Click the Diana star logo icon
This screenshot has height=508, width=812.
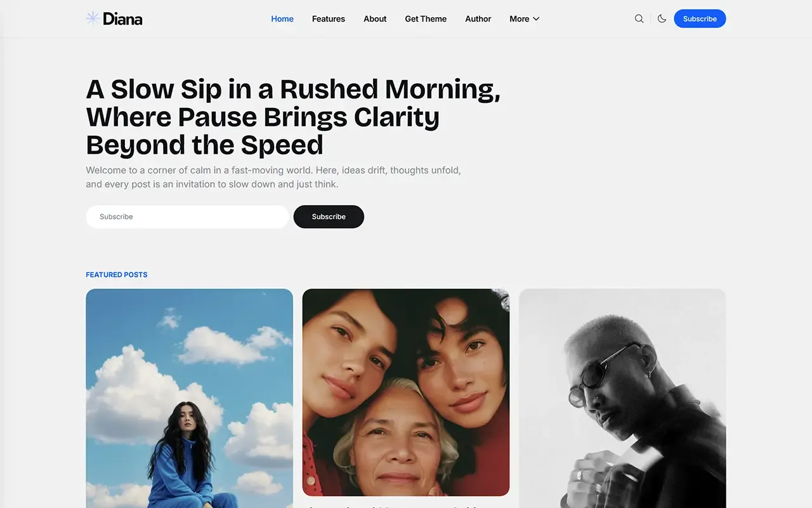[x=93, y=18]
